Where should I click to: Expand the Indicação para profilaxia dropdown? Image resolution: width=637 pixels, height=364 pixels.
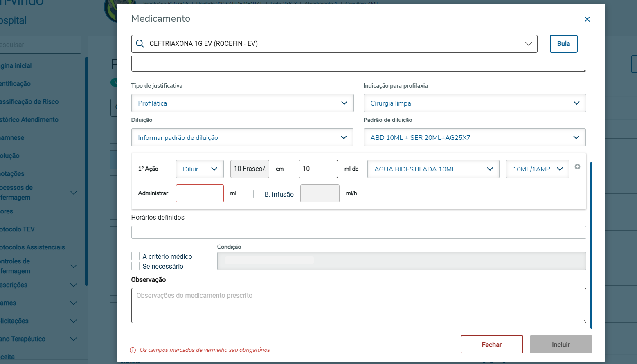pos(475,103)
